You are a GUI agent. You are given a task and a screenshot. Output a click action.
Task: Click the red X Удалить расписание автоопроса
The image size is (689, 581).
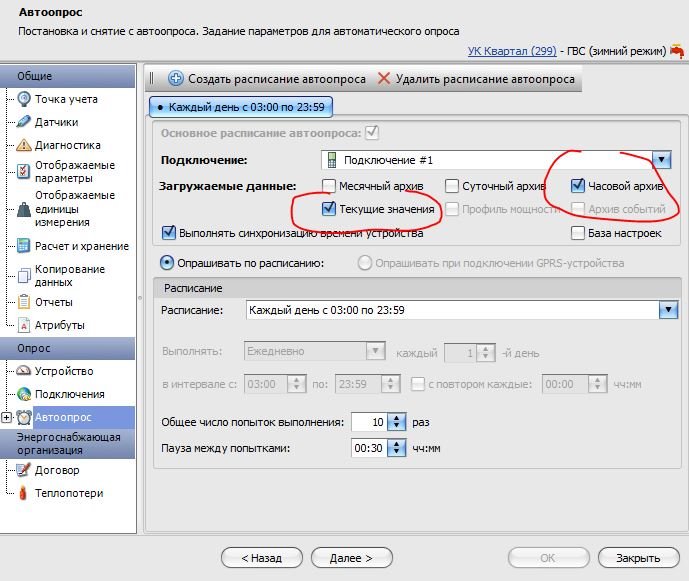[x=383, y=78]
